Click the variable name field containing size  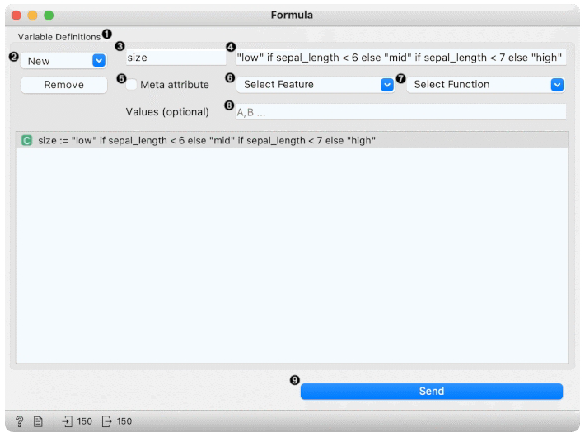click(176, 58)
